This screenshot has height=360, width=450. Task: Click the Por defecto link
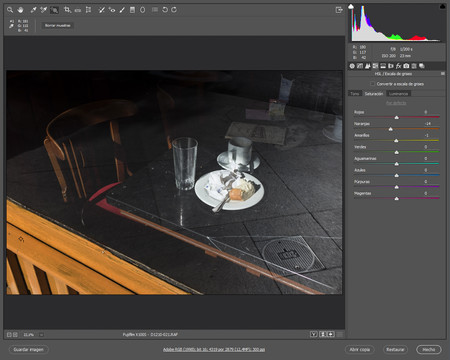396,103
